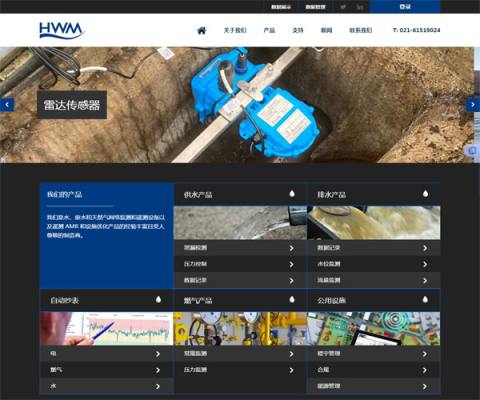Open the 关于我们 navigation menu
The image size is (480, 400).
tap(235, 30)
